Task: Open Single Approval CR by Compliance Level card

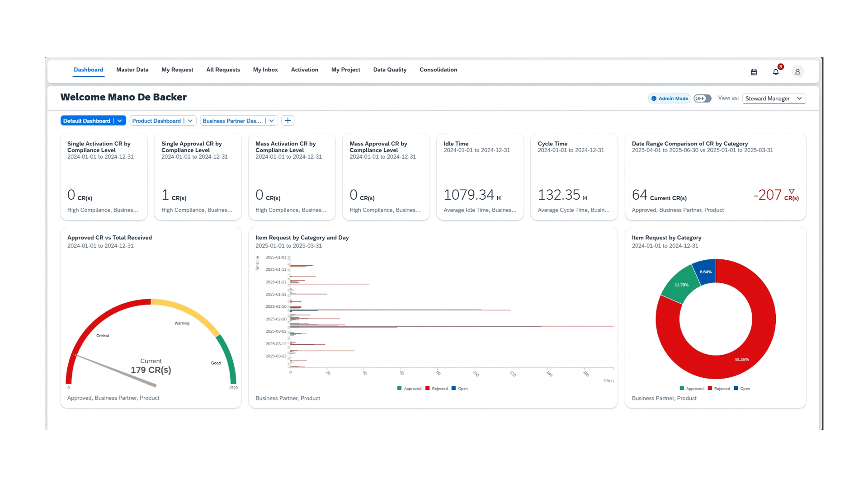Action: coord(198,177)
